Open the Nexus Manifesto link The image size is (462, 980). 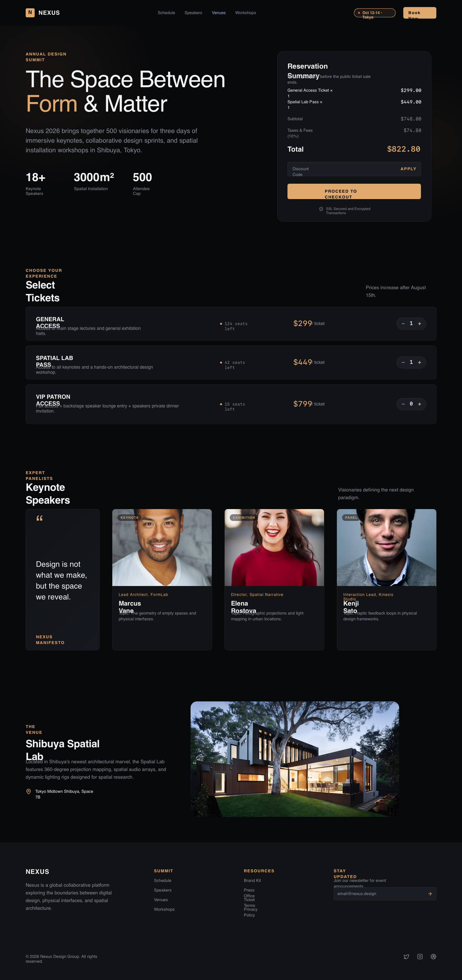click(x=50, y=640)
